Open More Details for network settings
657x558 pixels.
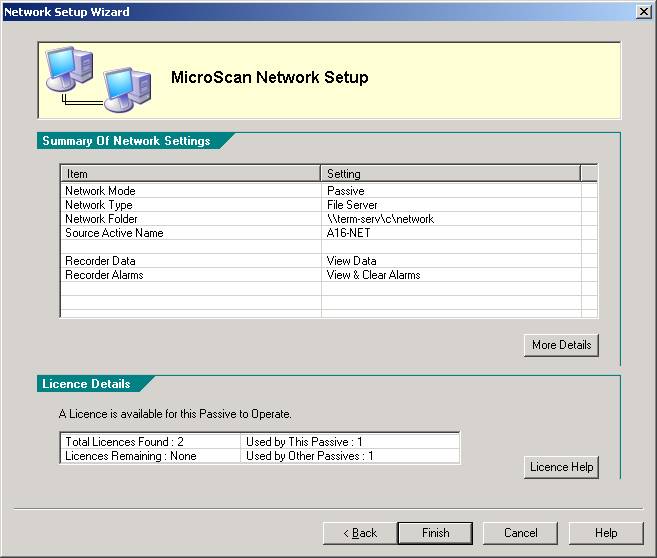click(561, 345)
